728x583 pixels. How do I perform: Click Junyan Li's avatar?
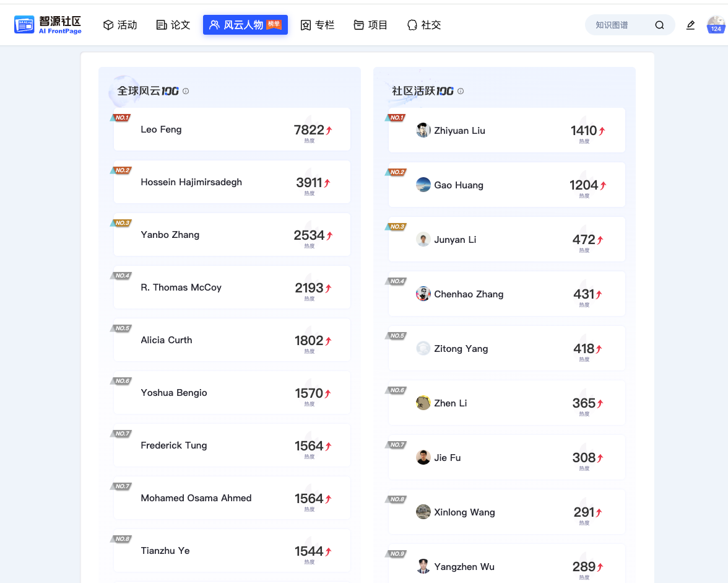click(423, 239)
